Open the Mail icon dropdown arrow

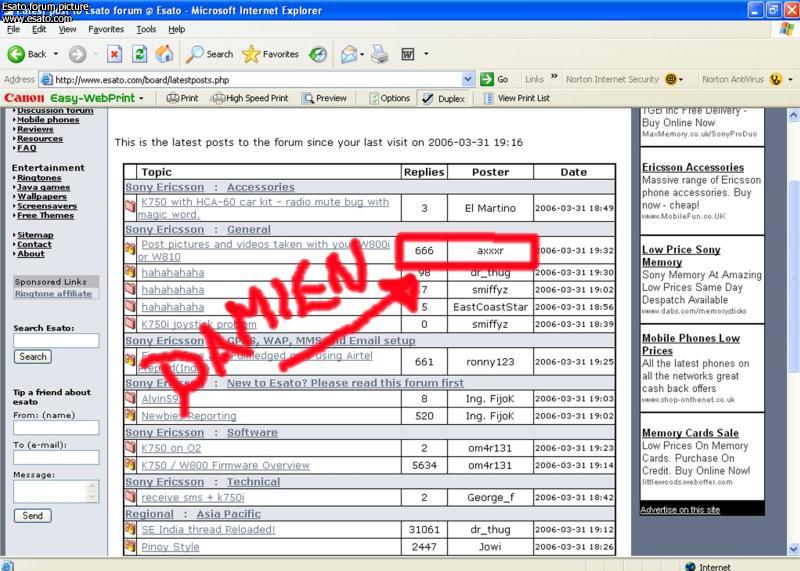(x=362, y=54)
